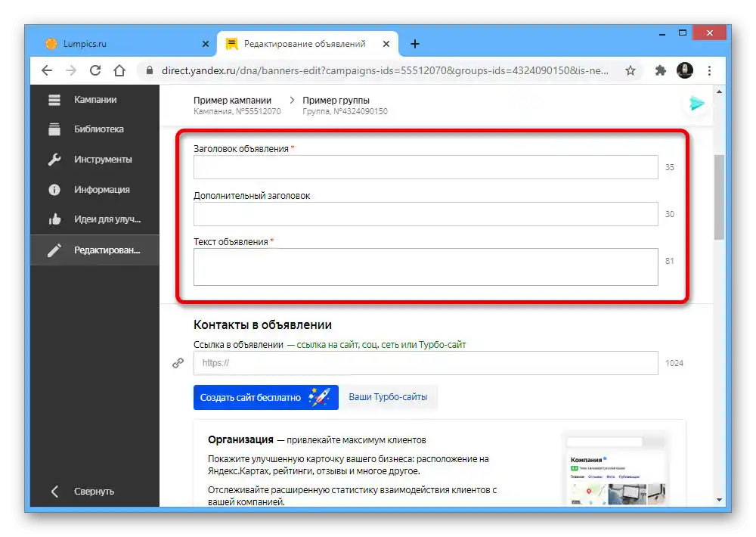Click the vertical scrollbar thumb
The height and width of the screenshot is (537, 756).
(x=720, y=197)
